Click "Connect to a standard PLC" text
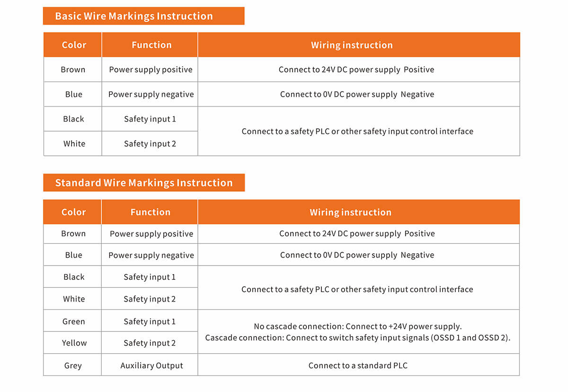The width and height of the screenshot is (568, 392). pyautogui.click(x=358, y=365)
